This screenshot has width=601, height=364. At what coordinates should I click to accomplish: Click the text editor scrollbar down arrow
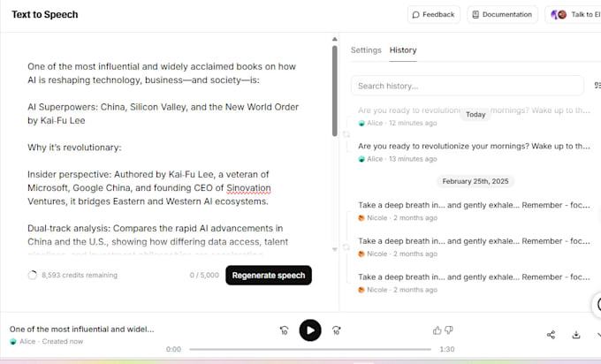point(334,249)
